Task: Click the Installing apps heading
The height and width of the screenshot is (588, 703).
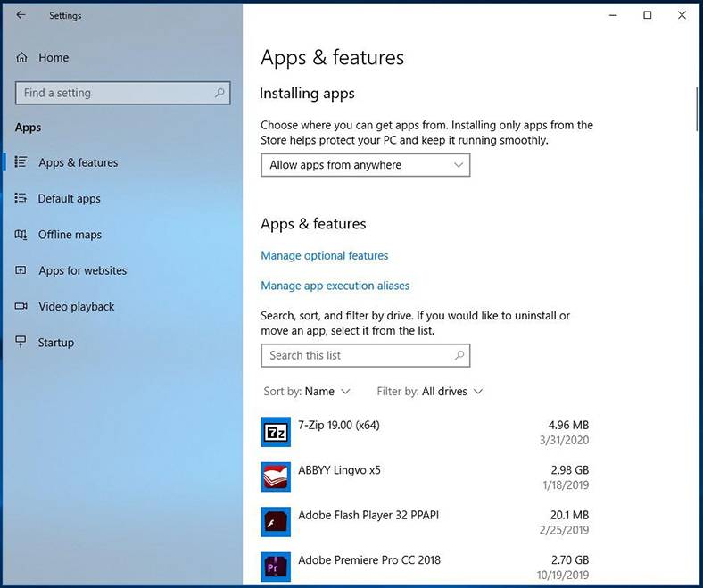Action: tap(307, 94)
